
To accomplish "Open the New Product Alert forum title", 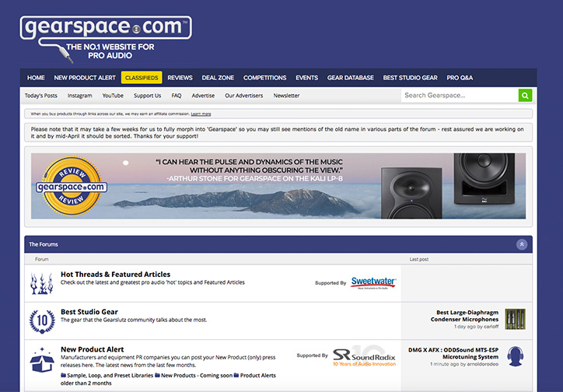I will click(92, 349).
